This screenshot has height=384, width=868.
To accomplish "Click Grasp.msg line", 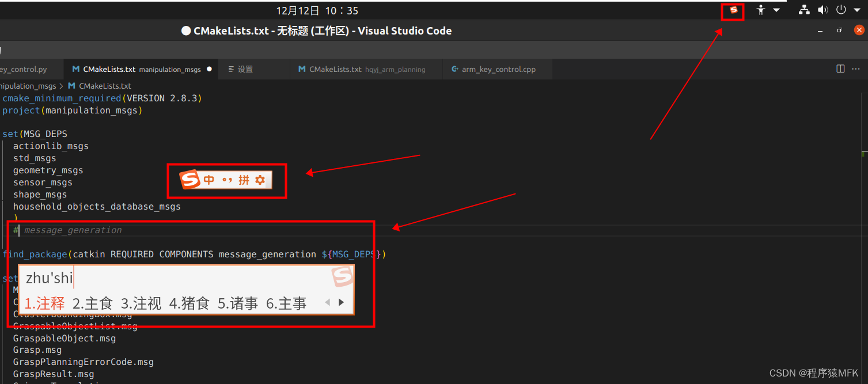I will tap(37, 350).
